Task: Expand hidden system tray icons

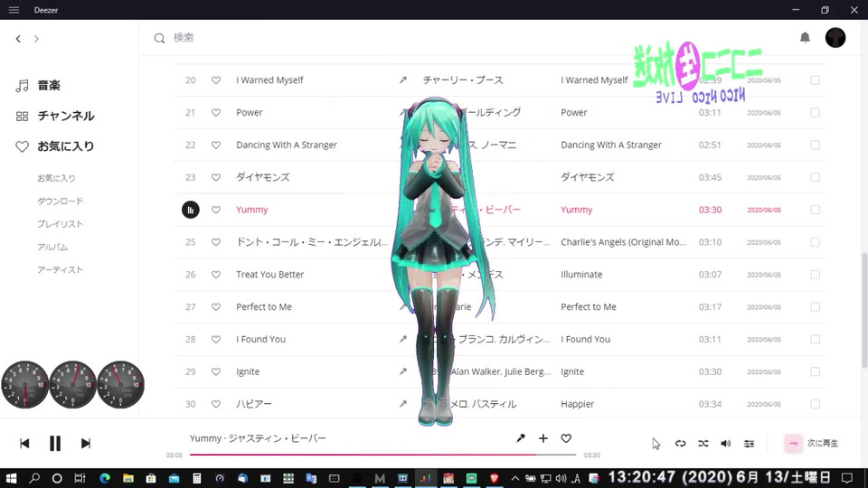Action: (x=514, y=478)
